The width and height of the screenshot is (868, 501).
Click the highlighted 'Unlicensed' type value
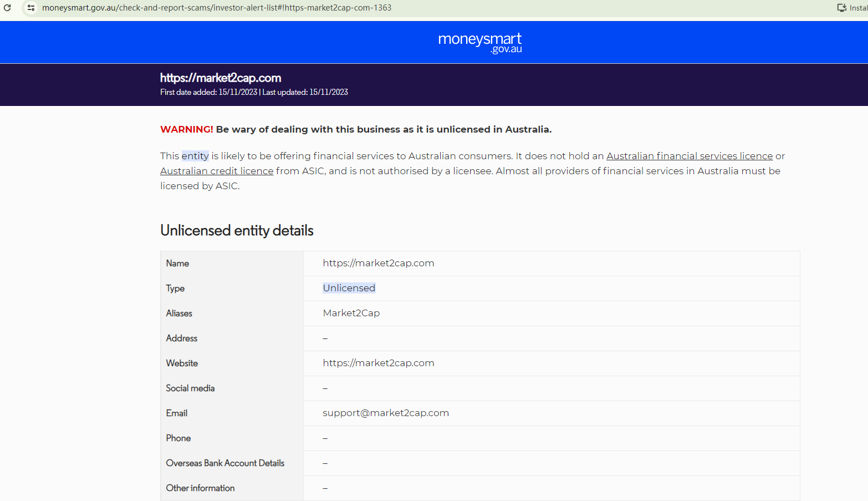tap(349, 288)
